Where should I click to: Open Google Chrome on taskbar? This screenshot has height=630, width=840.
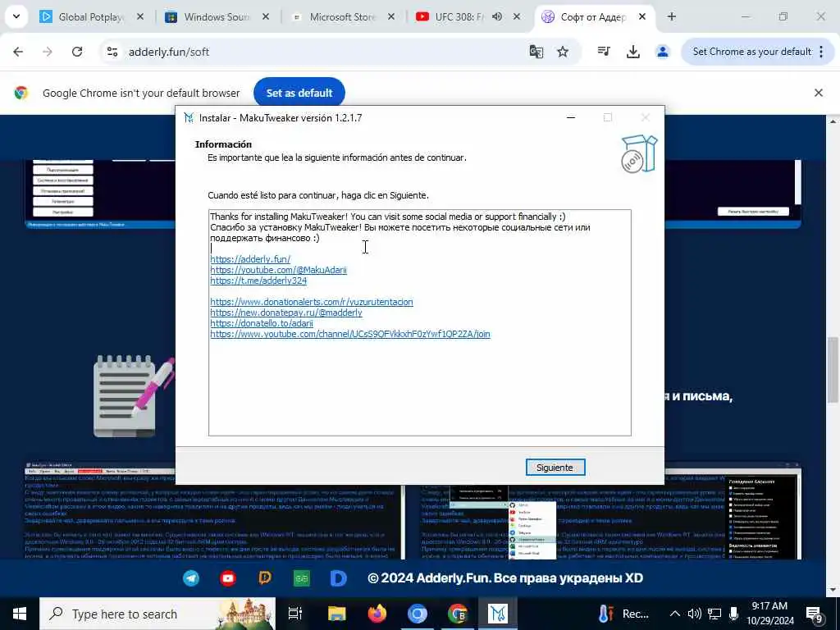[458, 614]
